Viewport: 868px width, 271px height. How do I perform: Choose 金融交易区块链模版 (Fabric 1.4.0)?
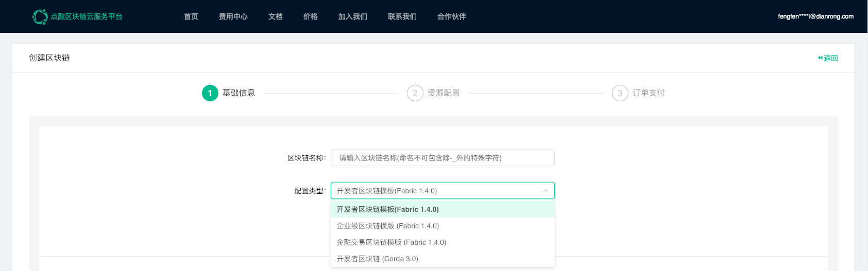(x=442, y=242)
